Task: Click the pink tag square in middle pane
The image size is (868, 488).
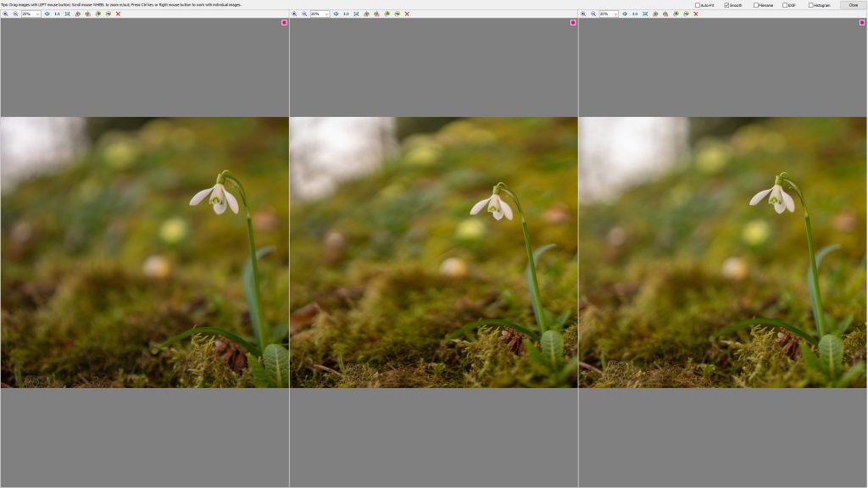Action: tap(573, 23)
